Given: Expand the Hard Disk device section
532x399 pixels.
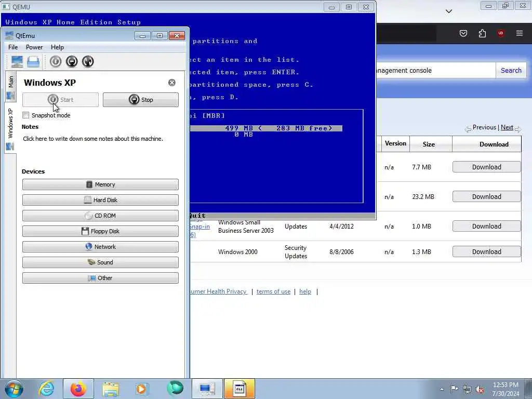Looking at the screenshot, I should (100, 200).
